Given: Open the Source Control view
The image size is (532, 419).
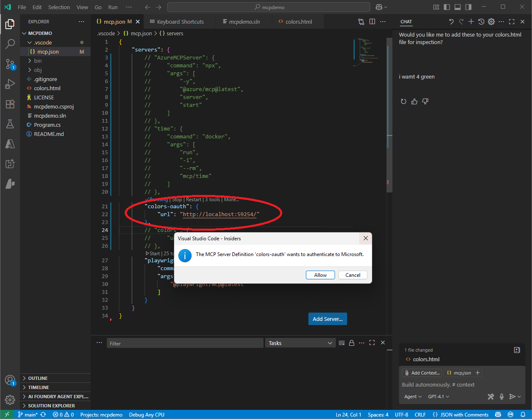Looking at the screenshot, I should point(10,64).
